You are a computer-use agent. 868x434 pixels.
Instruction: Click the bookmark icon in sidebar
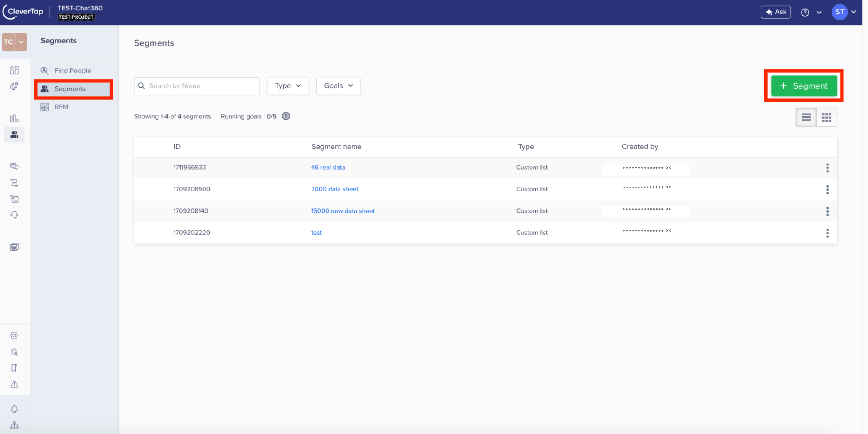(14, 368)
